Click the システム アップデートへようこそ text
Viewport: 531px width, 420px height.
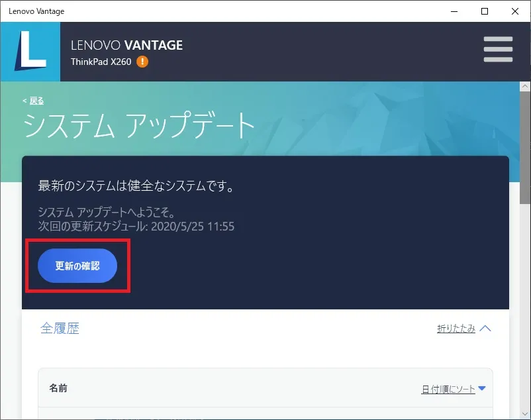point(107,212)
